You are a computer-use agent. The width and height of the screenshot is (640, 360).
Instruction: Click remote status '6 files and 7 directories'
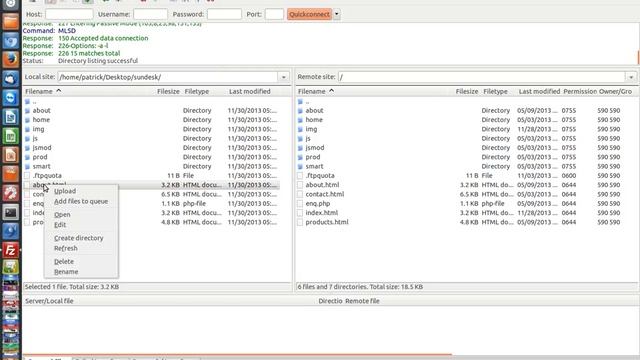pos(332,287)
